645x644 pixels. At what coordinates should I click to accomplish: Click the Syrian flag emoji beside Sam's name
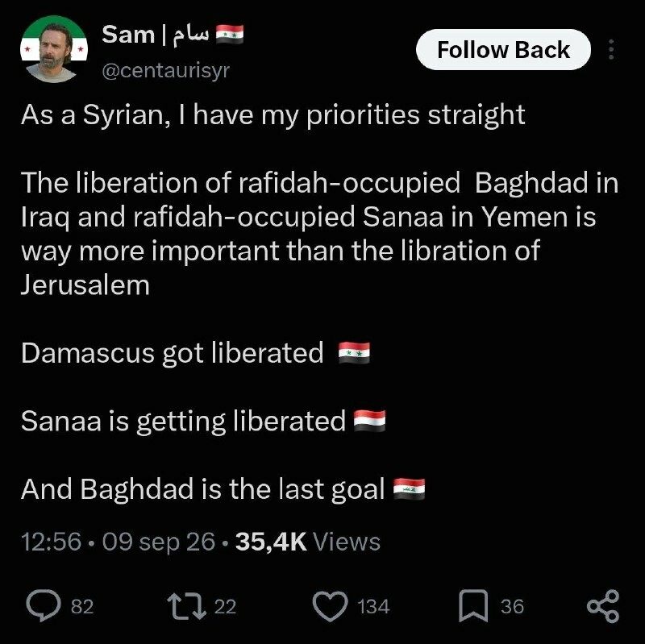tap(230, 35)
